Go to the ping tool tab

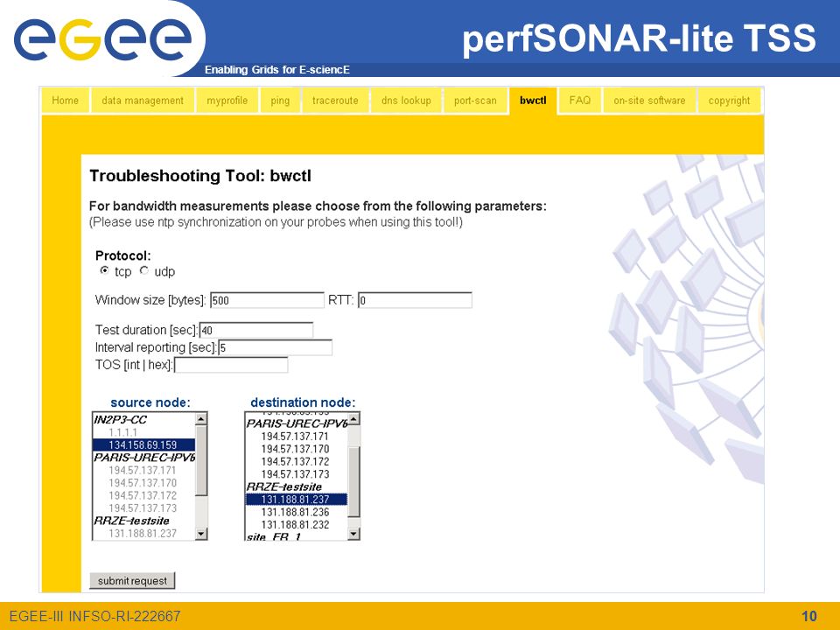280,101
